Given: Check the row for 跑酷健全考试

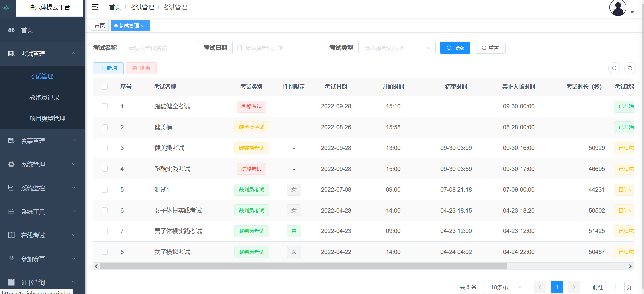Looking at the screenshot, I should pyautogui.click(x=105, y=106).
